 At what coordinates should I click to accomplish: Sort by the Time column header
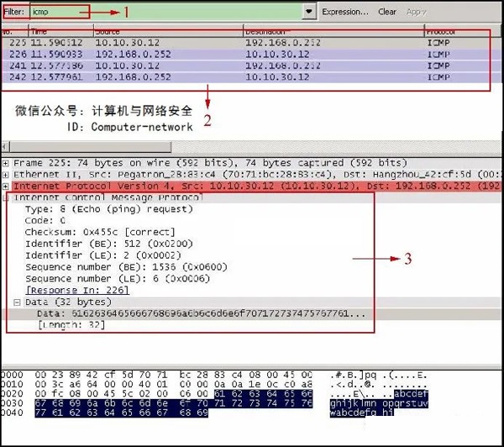(61, 32)
